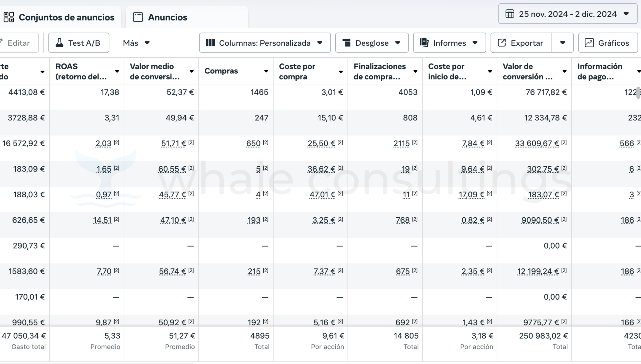This screenshot has width=641, height=364.
Task: Click the vertical scrollbar thumb at right edge
Action: click(x=638, y=93)
